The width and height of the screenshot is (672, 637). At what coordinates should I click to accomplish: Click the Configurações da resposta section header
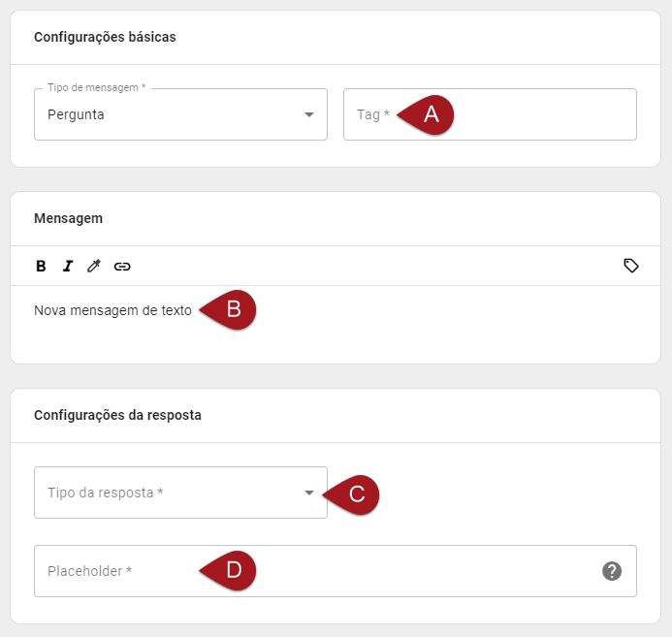point(117,415)
